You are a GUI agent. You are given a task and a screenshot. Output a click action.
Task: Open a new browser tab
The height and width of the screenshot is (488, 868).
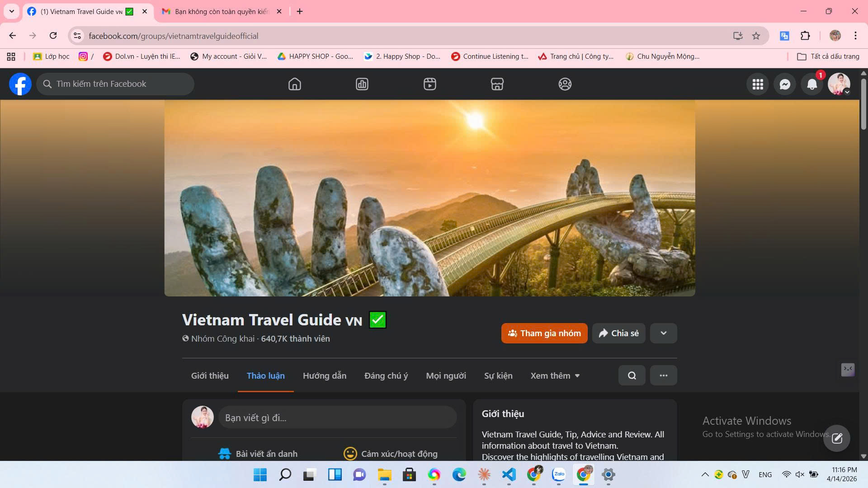[x=300, y=11]
